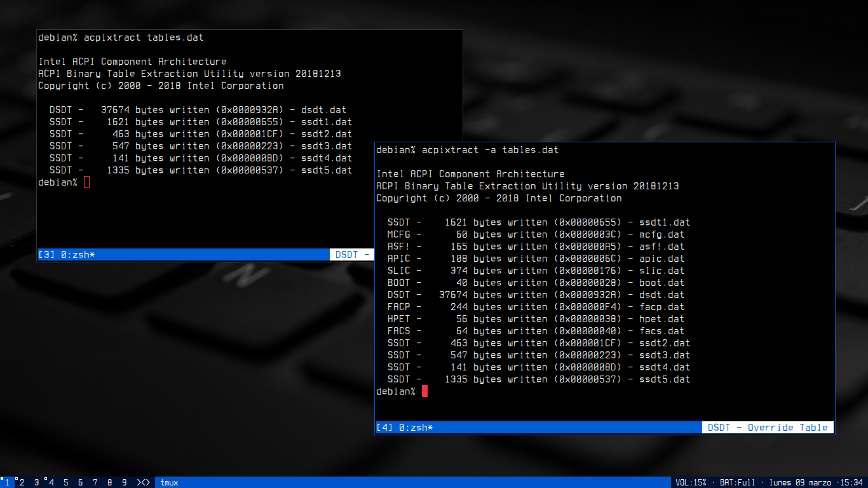This screenshot has width=868, height=488.
Task: Switch to workspace tag 4
Action: (x=51, y=482)
